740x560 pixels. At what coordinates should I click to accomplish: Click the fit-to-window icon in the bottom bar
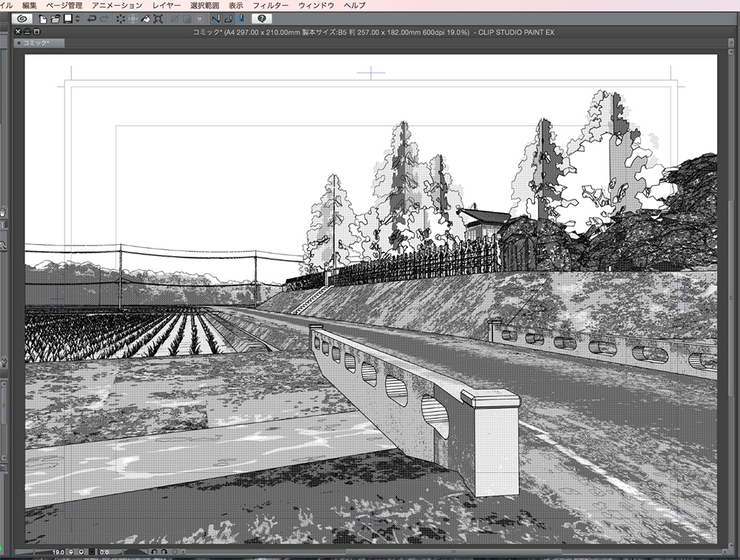coord(92,550)
